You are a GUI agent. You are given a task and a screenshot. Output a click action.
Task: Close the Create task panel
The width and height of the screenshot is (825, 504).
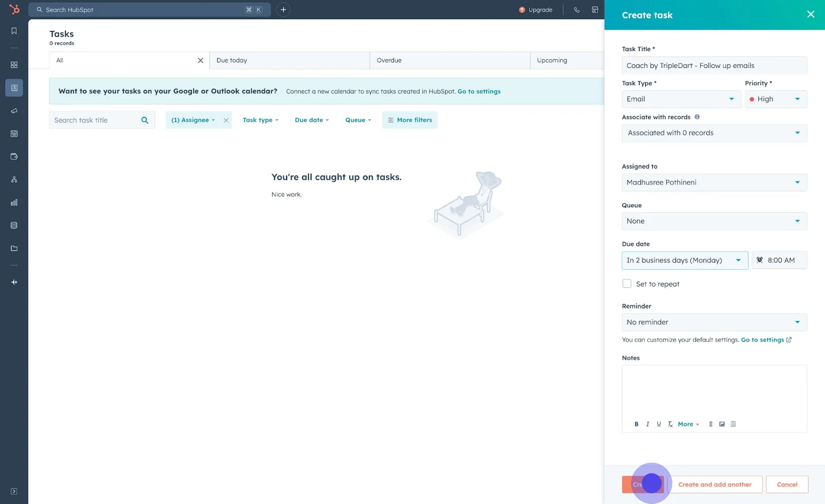click(811, 14)
